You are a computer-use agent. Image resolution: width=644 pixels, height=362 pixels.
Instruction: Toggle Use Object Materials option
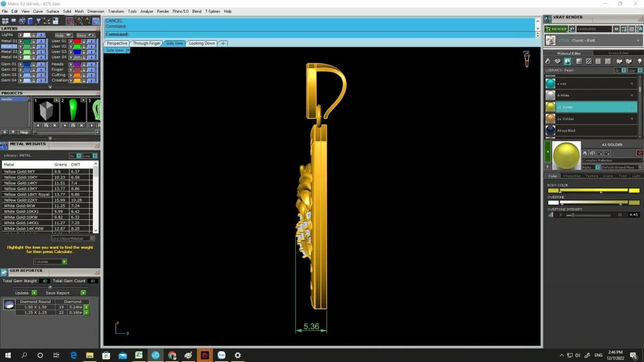(x=73, y=238)
